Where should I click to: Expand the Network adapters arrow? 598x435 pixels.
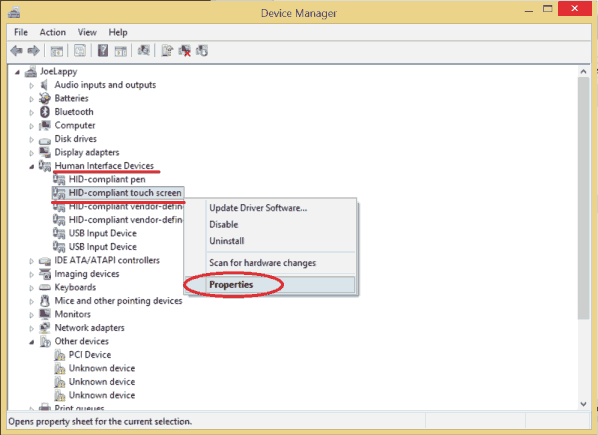(31, 328)
